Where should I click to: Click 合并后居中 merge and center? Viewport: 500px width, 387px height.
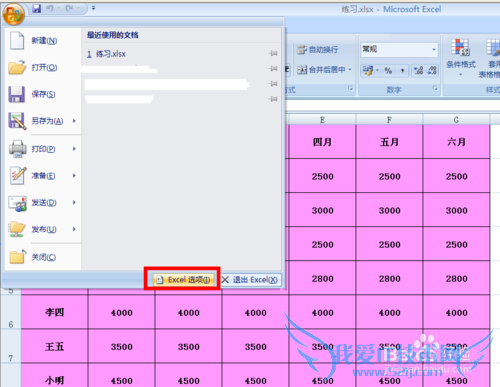pyautogui.click(x=321, y=70)
